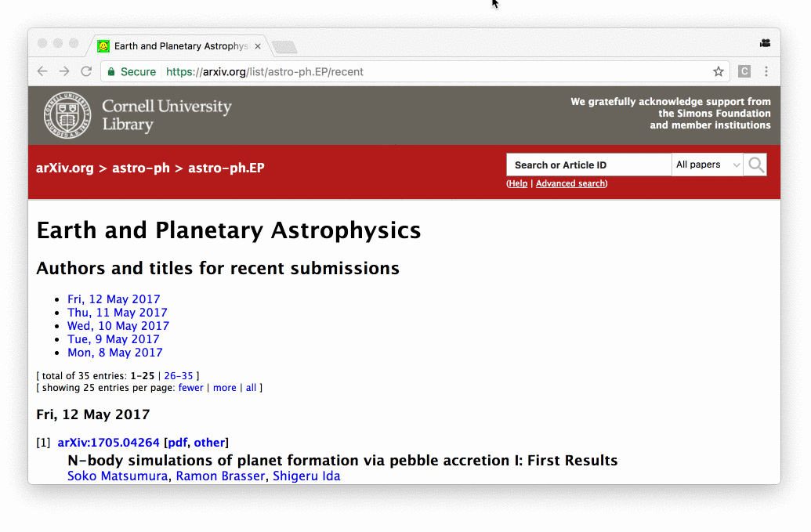
Task: Click the green padlock Secure icon
Action: pyautogui.click(x=110, y=72)
